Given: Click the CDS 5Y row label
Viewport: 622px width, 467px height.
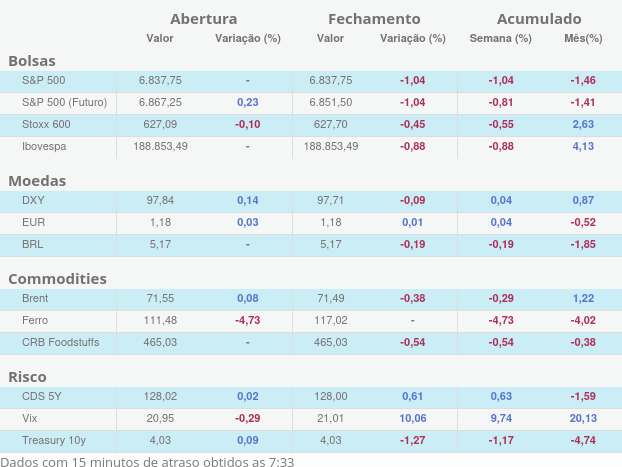Looking at the screenshot, I should tap(42, 396).
